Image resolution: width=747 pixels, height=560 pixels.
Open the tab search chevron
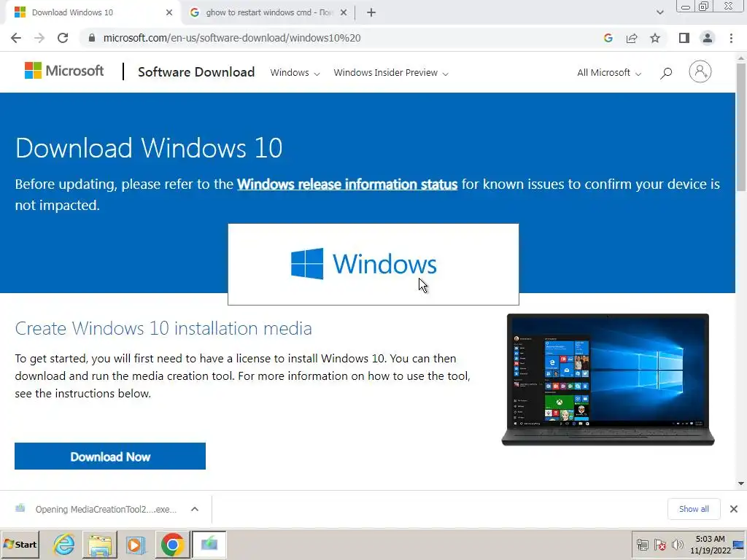click(659, 13)
